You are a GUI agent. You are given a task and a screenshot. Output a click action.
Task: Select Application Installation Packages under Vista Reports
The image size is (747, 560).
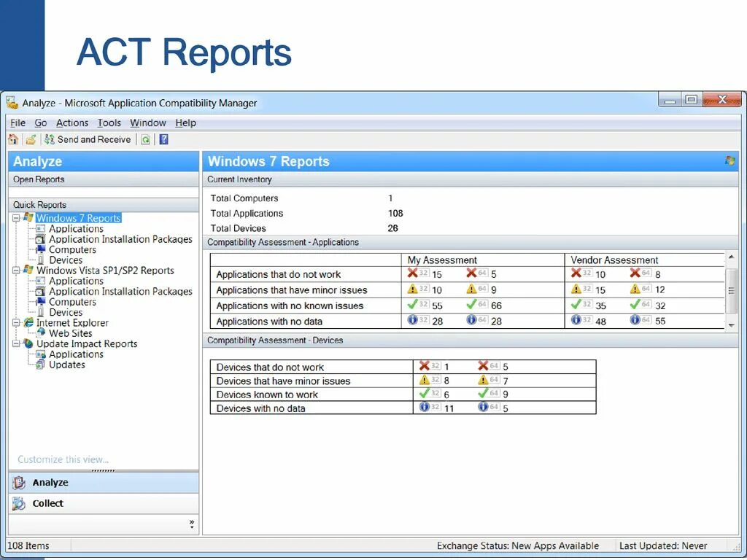tap(120, 292)
